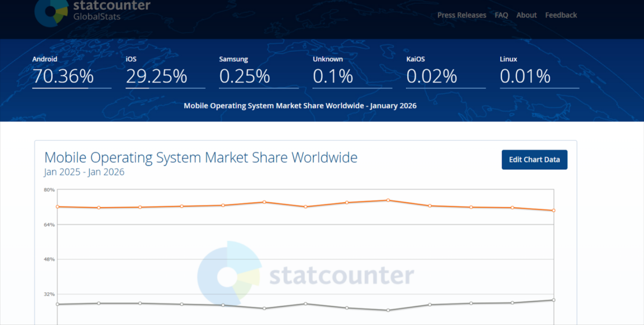Click last data point on orange Android line
Image resolution: width=644 pixels, height=325 pixels.
click(x=553, y=211)
